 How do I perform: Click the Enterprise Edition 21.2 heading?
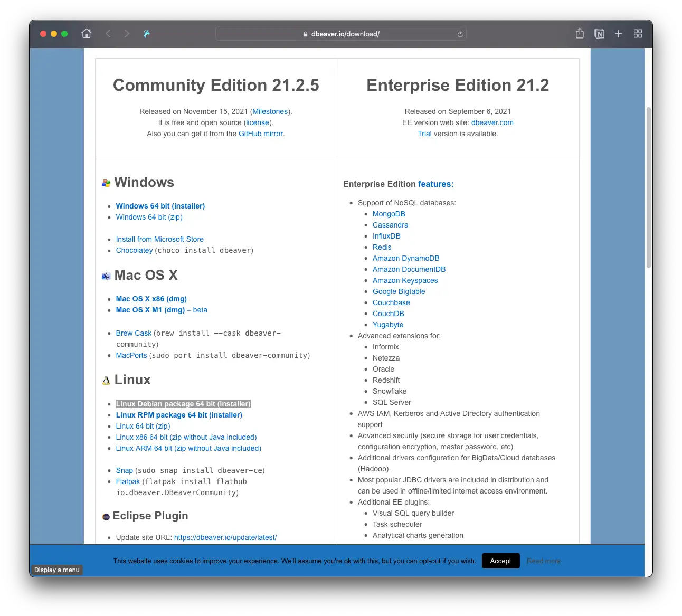tap(458, 85)
